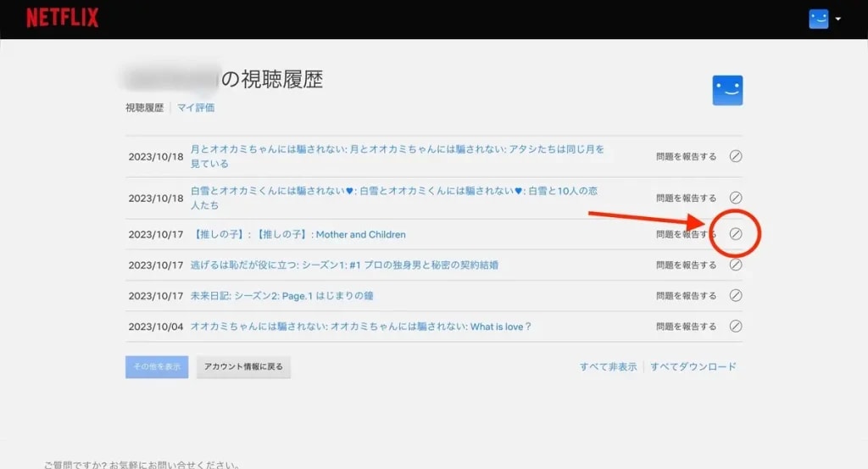Hide the 白雪とオオカミくん entry from history

click(x=736, y=198)
